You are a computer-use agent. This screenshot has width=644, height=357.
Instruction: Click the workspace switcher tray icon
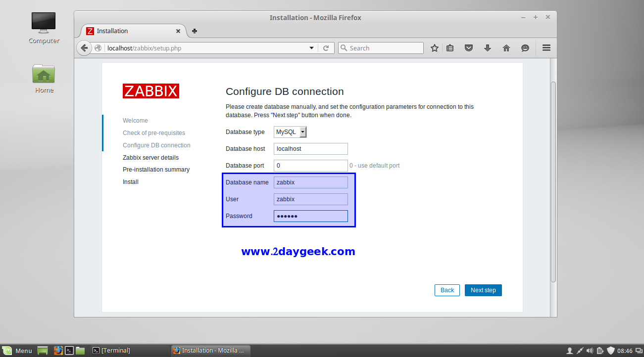(639, 351)
